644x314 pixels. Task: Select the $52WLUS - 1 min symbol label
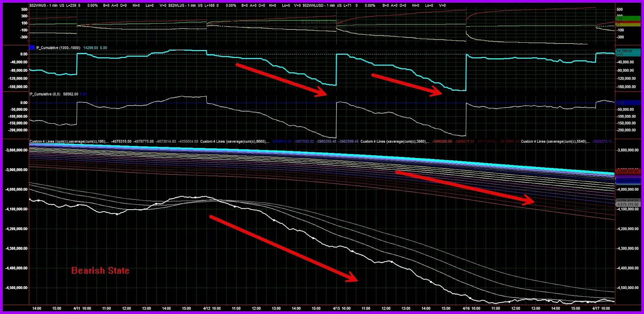click(182, 6)
